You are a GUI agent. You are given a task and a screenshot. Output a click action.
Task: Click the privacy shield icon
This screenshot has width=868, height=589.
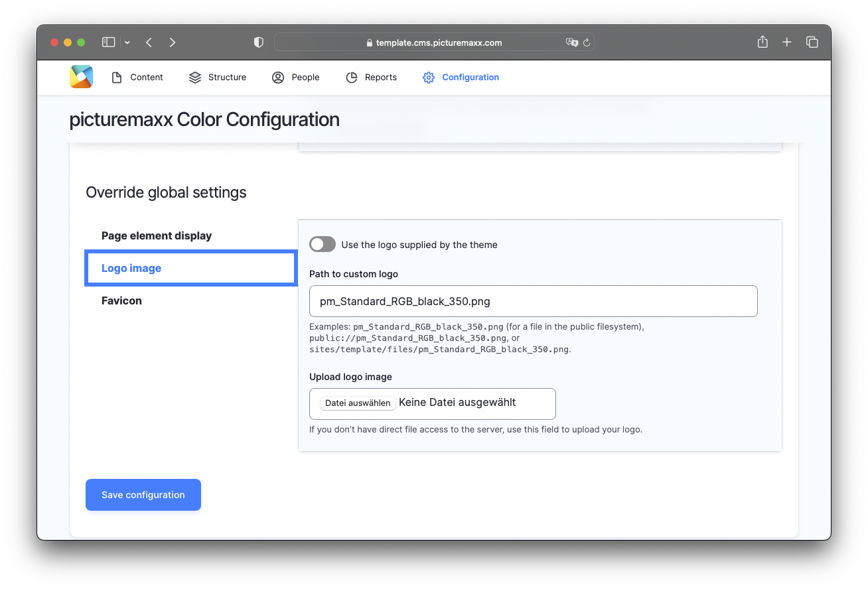[259, 42]
